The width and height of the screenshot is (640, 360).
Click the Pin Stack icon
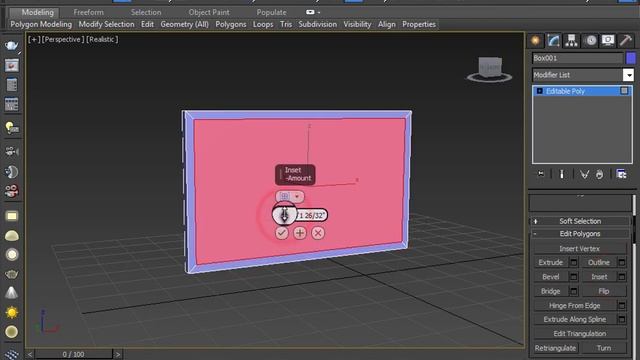pos(541,174)
